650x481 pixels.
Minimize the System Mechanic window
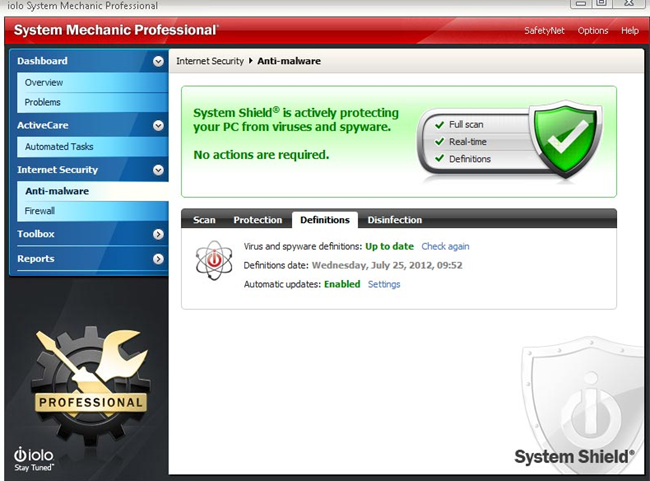coord(580,3)
